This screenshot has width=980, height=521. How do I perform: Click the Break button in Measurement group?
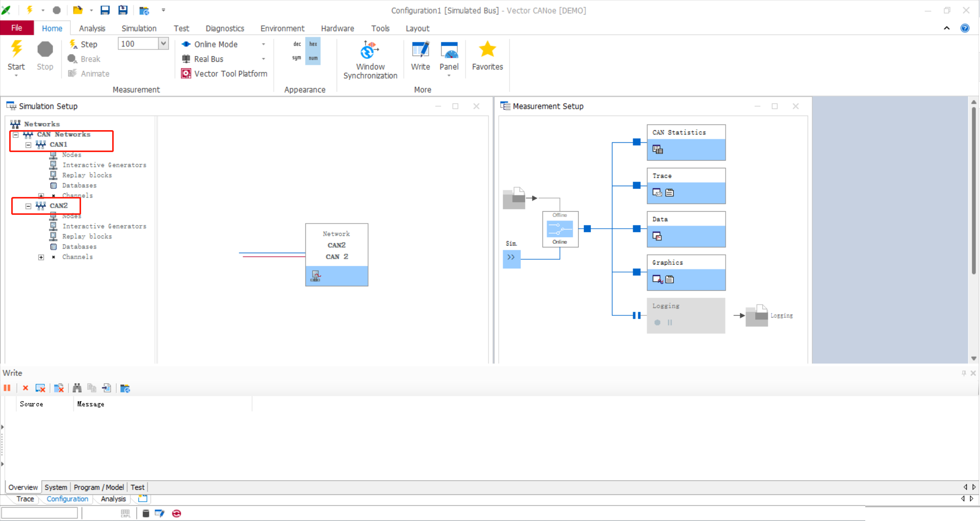(x=84, y=59)
